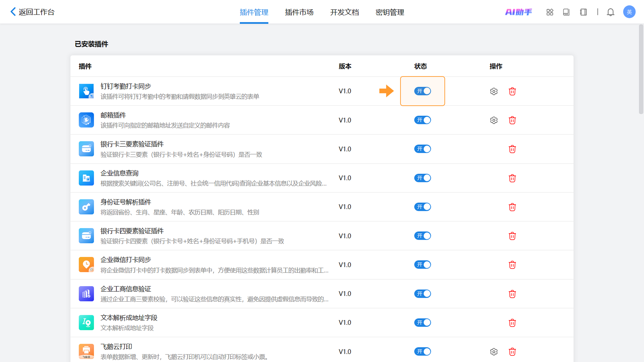Open settings gear for 飞鹅云打印

(x=494, y=352)
